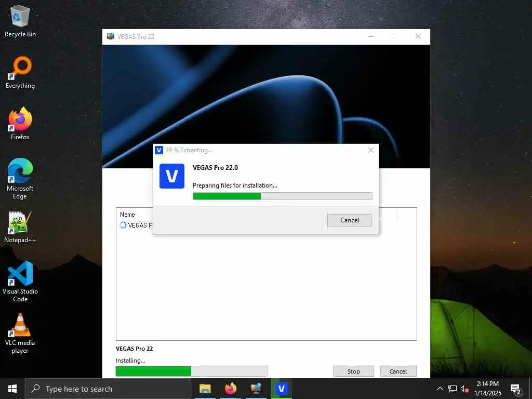Screen dimensions: 532x399
Task: Show hidden system tray icons
Action: [440, 389]
